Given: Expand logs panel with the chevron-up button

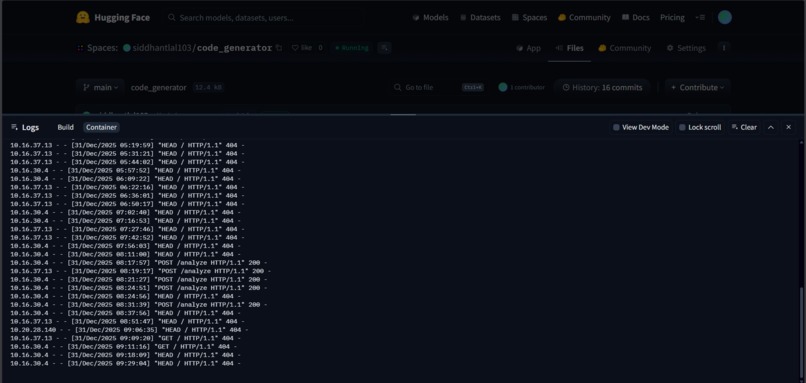Looking at the screenshot, I should [771, 127].
